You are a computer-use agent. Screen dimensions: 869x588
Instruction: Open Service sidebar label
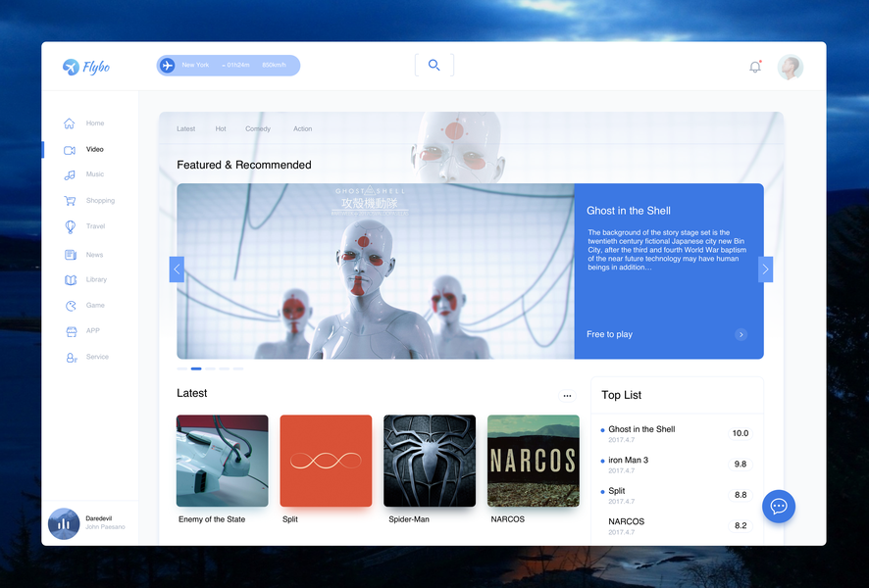click(x=97, y=357)
